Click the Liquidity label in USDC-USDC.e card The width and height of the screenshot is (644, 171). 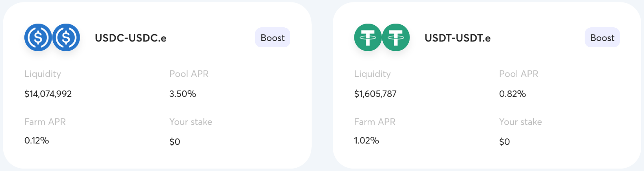[x=43, y=74]
